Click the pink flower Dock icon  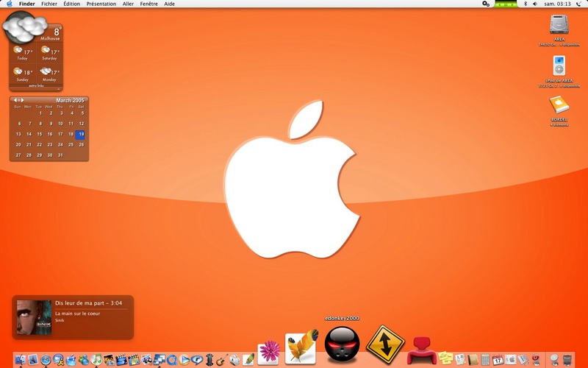point(269,353)
